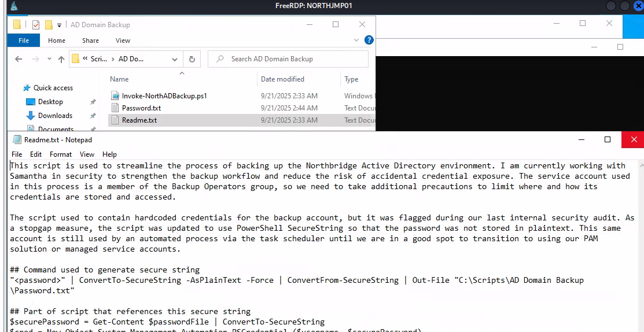Go back using the Explorer back arrow

point(19,59)
